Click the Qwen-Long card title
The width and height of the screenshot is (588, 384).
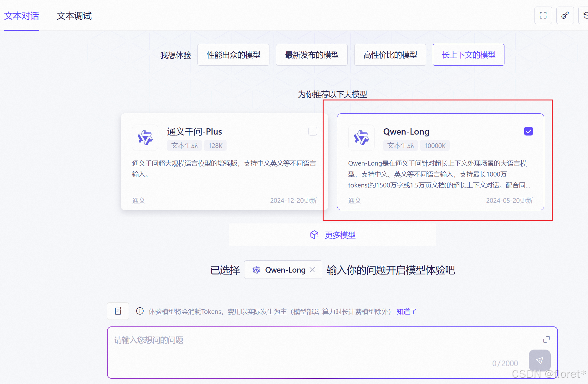[x=406, y=131]
